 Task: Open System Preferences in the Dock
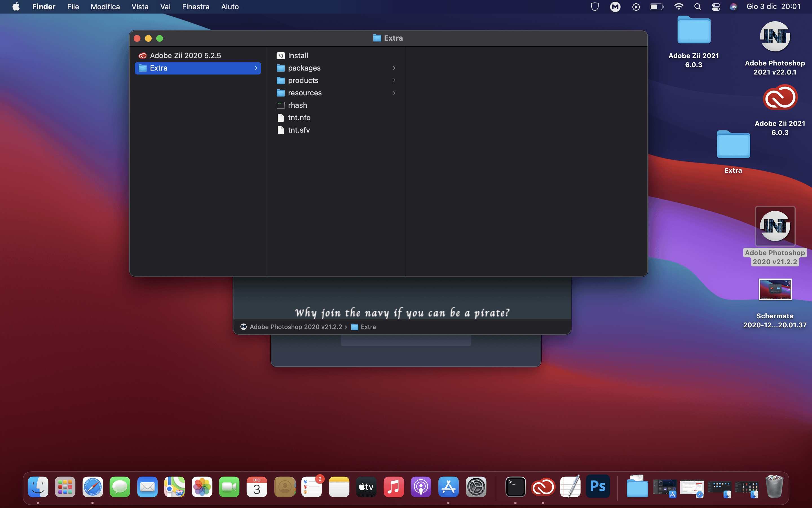476,487
